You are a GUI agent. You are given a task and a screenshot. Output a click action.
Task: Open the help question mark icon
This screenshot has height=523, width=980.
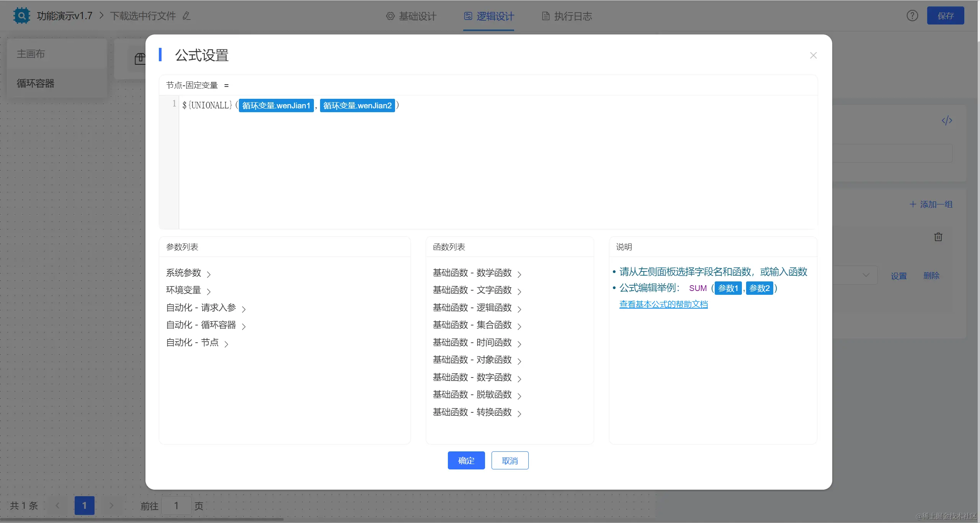912,16
